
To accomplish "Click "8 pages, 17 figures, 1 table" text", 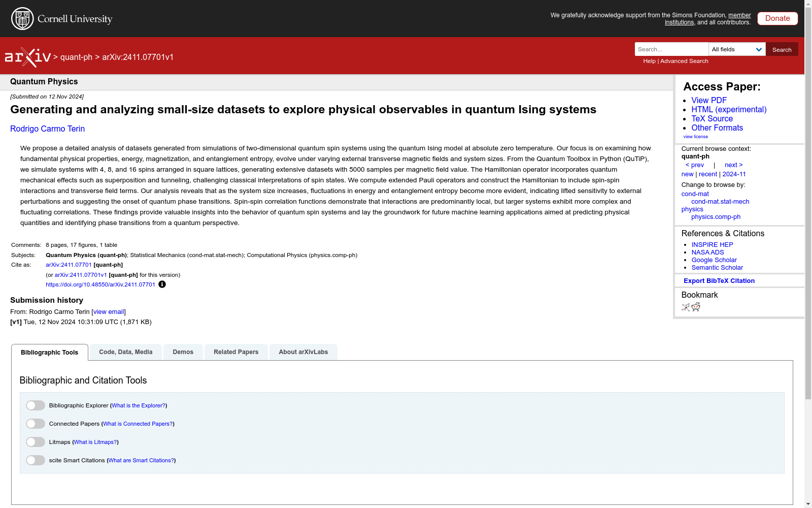I will (81, 245).
